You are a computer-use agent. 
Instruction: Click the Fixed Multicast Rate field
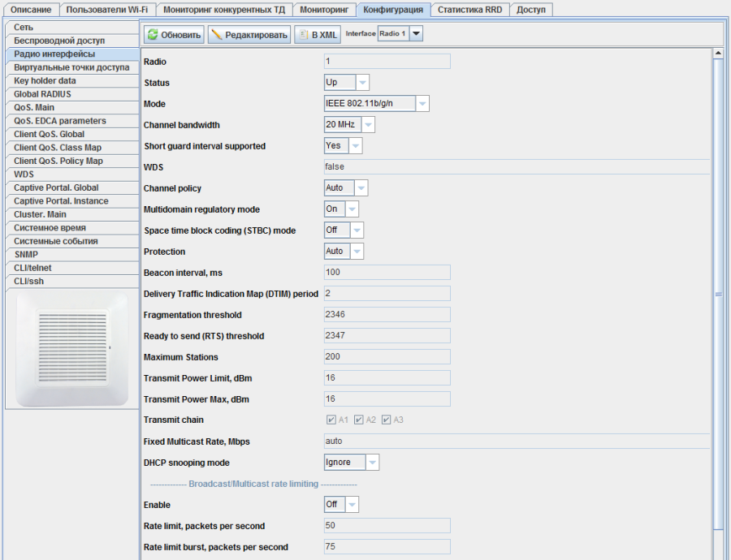click(517, 442)
